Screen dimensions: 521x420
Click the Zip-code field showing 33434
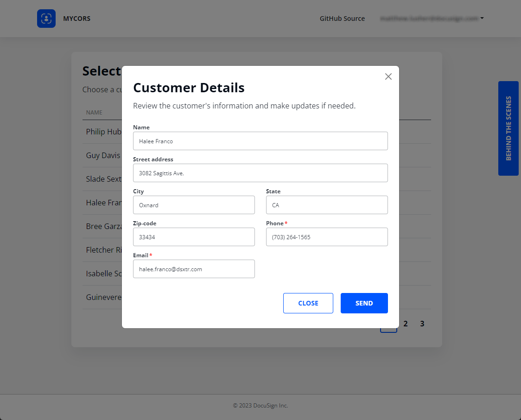194,237
